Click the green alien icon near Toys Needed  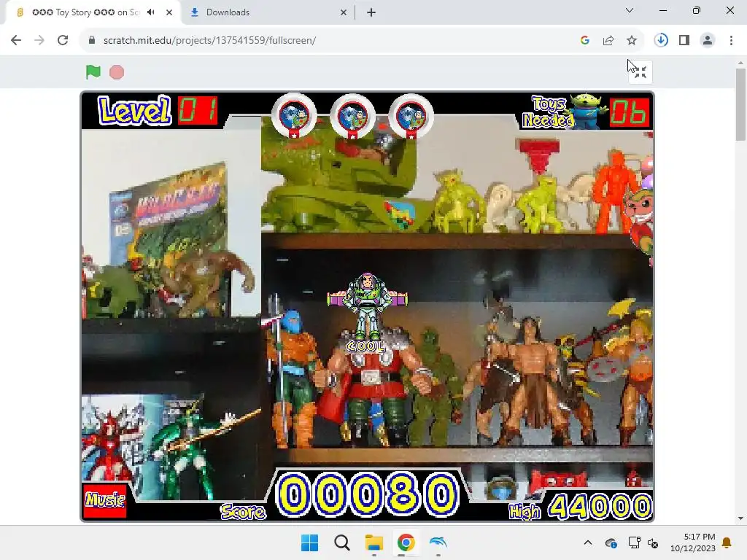click(588, 111)
